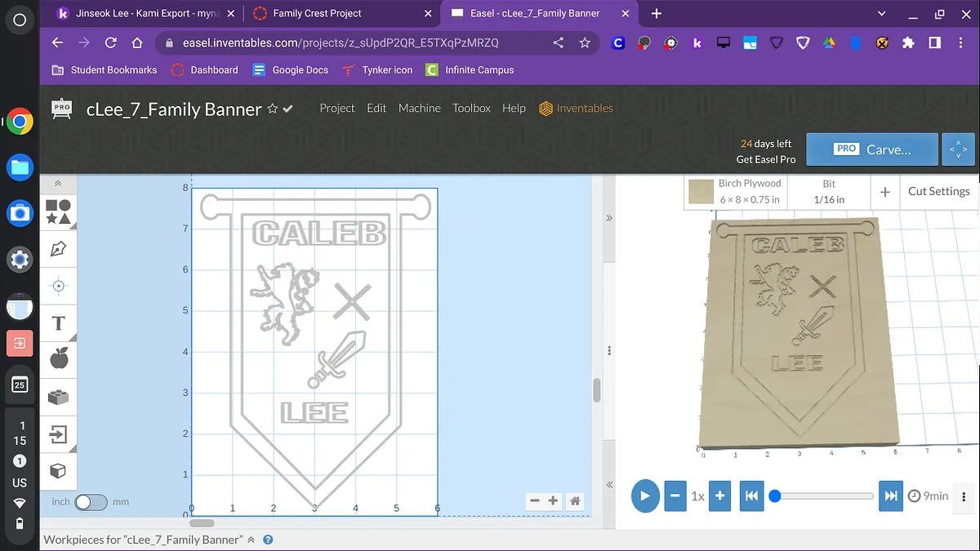980x551 pixels.
Task: Open the Machine menu
Action: coord(419,108)
